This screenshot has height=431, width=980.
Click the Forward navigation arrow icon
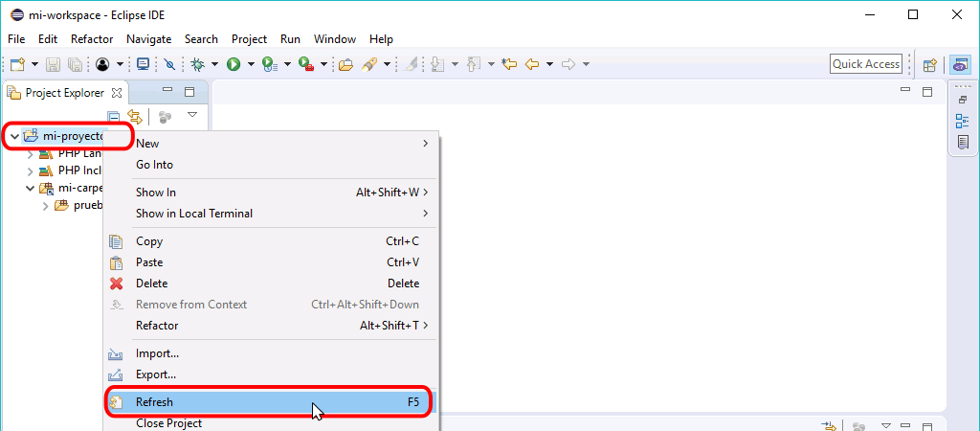click(568, 64)
